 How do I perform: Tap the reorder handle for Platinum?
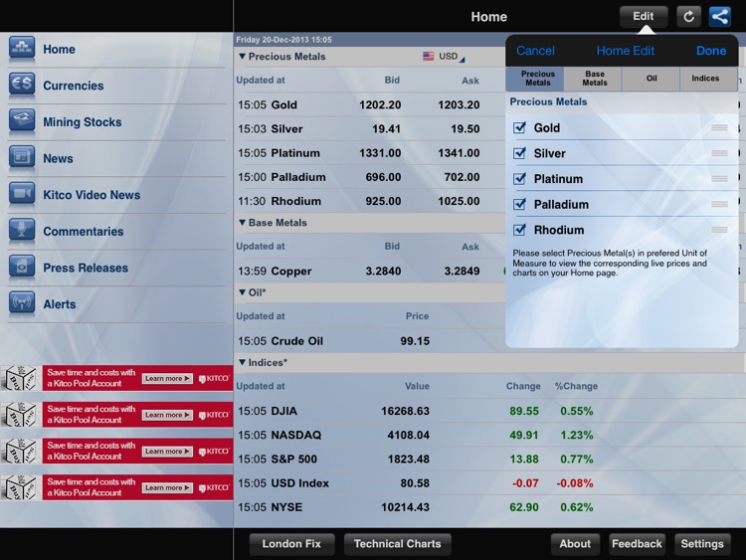719,179
